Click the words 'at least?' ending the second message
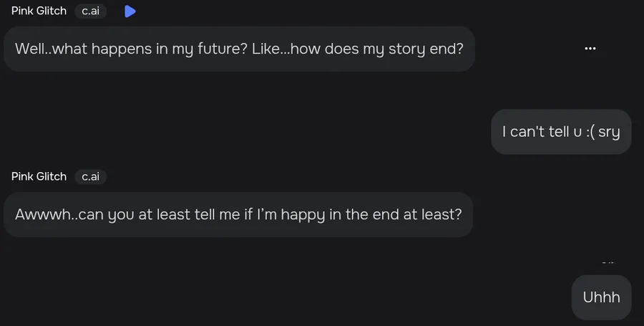Image resolution: width=644 pixels, height=326 pixels. point(432,215)
